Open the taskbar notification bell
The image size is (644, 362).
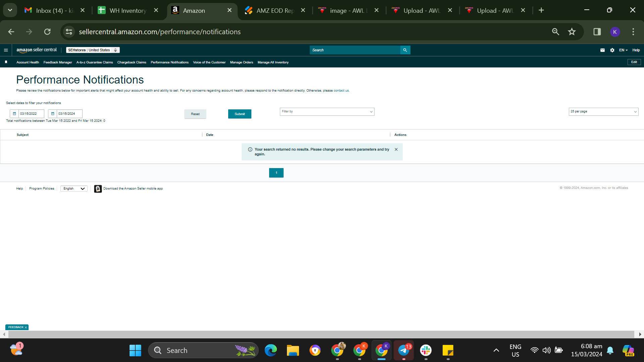coord(610,351)
